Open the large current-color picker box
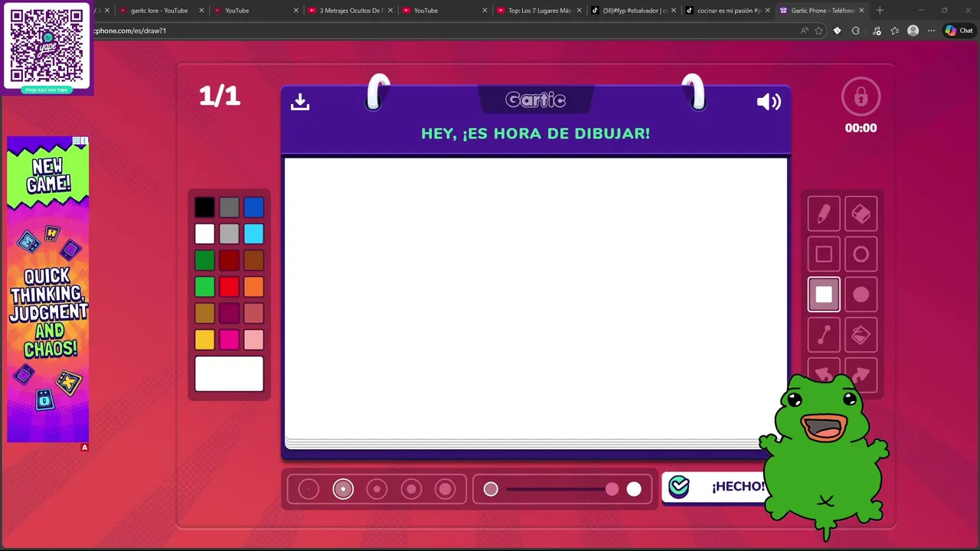The width and height of the screenshot is (980, 551). point(229,373)
